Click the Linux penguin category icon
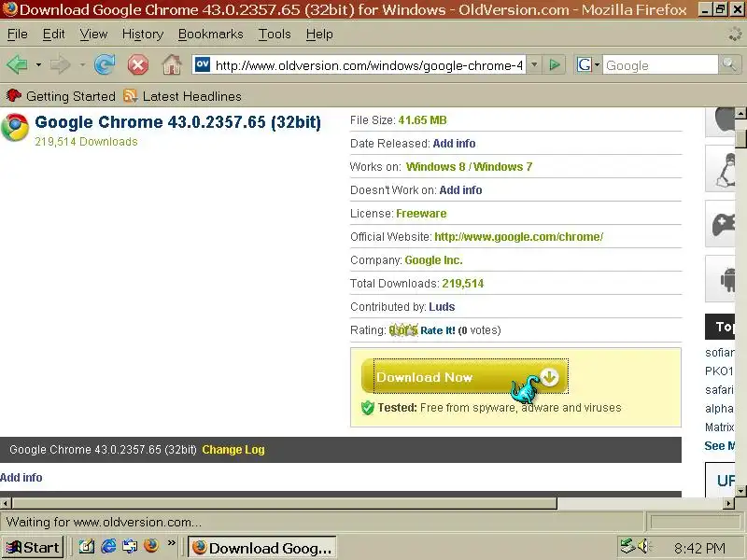Screen dimensions: 747x560 pos(720,169)
